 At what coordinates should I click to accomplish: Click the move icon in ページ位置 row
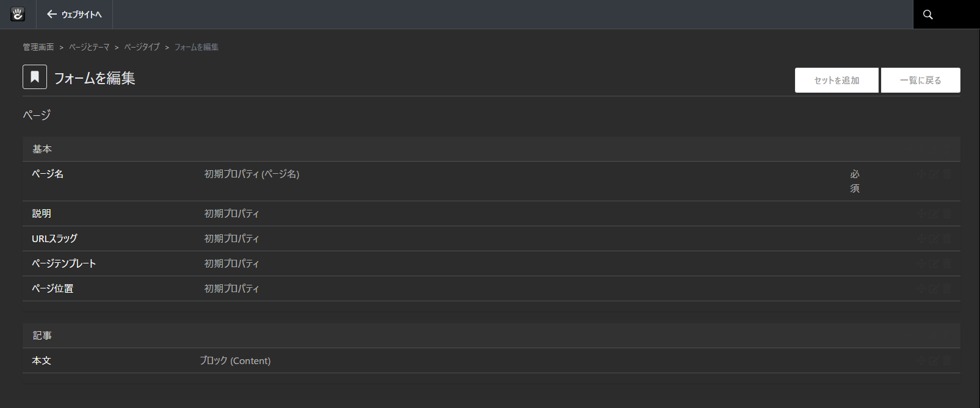(x=921, y=288)
